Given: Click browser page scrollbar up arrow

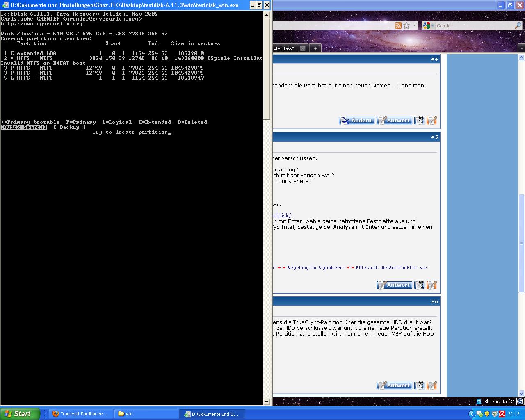Looking at the screenshot, I should [521, 58].
